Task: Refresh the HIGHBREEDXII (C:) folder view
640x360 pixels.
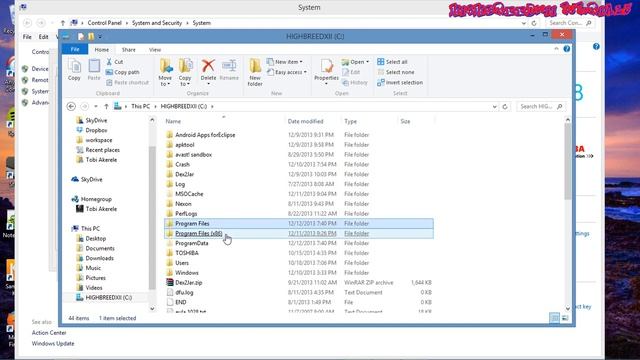Action: coord(505,107)
